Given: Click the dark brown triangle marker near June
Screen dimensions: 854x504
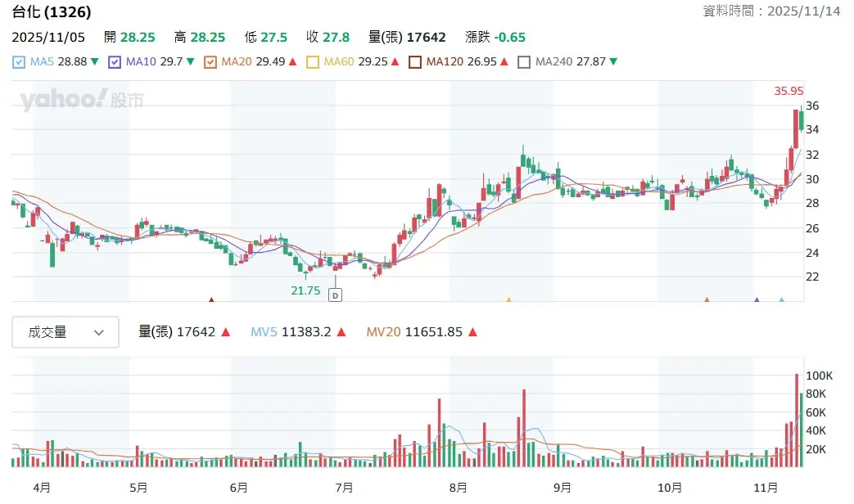Looking at the screenshot, I should (211, 300).
